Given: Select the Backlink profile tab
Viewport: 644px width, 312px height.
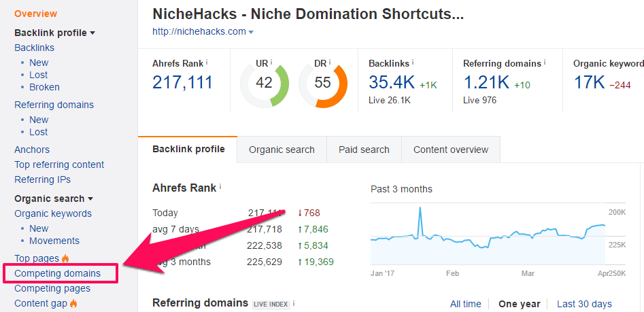Looking at the screenshot, I should point(188,149).
